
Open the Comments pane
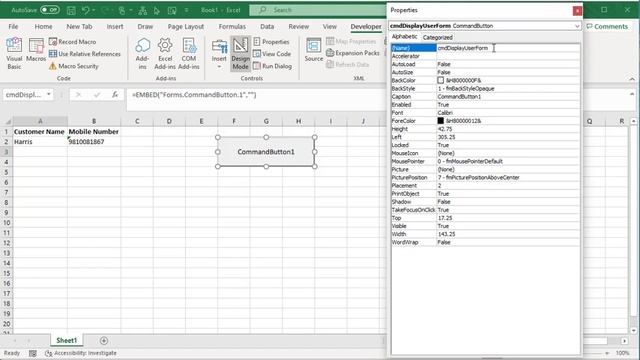coord(607,27)
